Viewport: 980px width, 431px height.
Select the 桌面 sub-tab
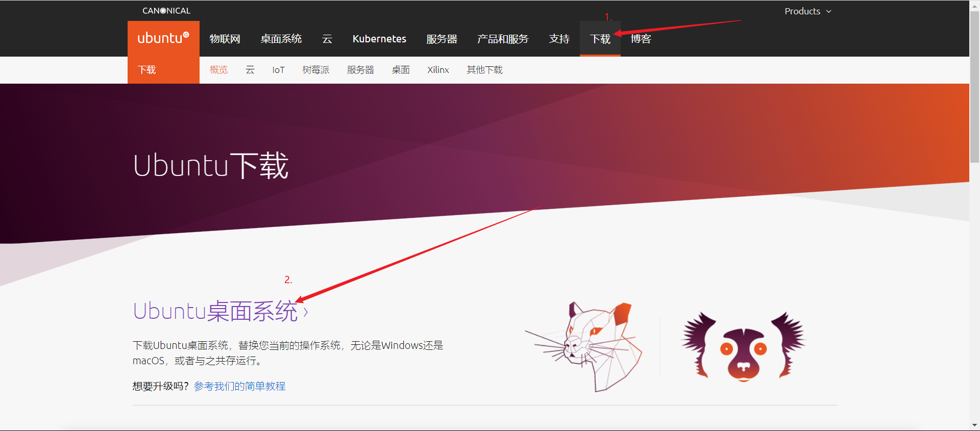401,70
